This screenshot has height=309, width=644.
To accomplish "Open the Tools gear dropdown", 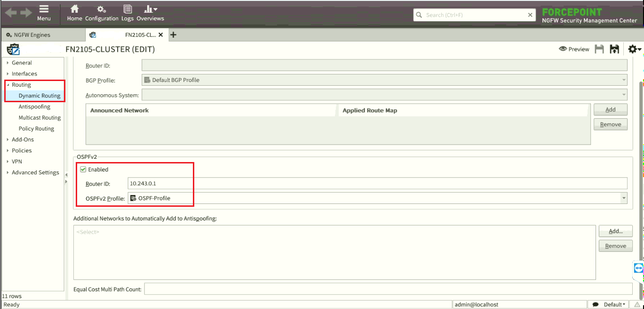I will tap(634, 49).
